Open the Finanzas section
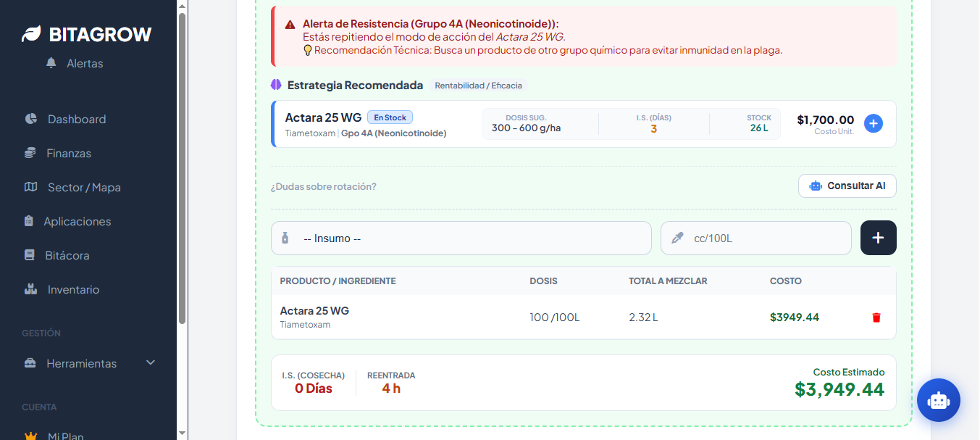980x440 pixels. tap(69, 153)
